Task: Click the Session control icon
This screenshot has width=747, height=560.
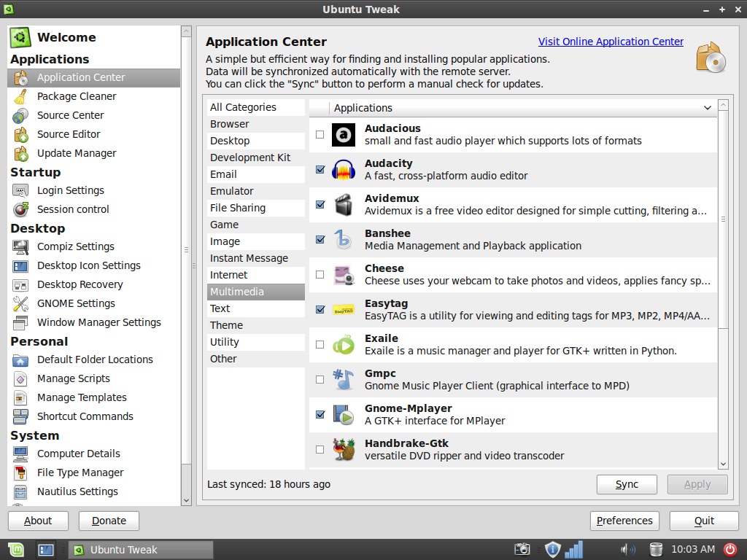Action: coord(21,209)
